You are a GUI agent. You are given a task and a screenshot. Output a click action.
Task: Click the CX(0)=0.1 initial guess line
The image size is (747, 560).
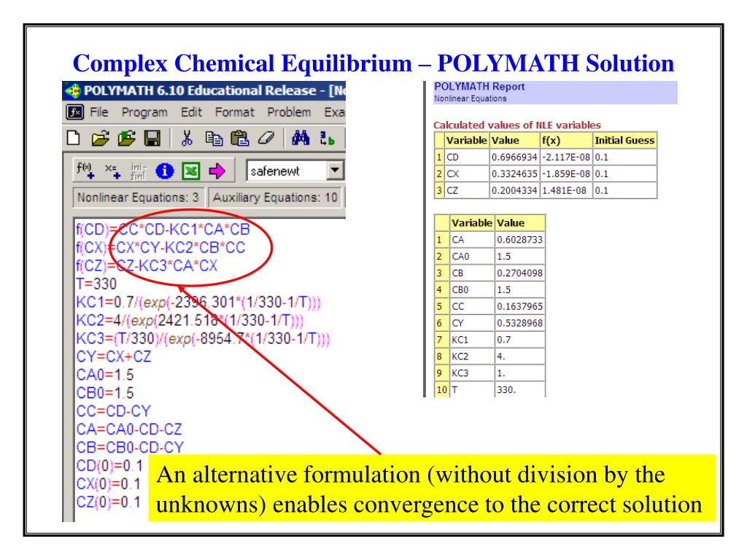[109, 483]
